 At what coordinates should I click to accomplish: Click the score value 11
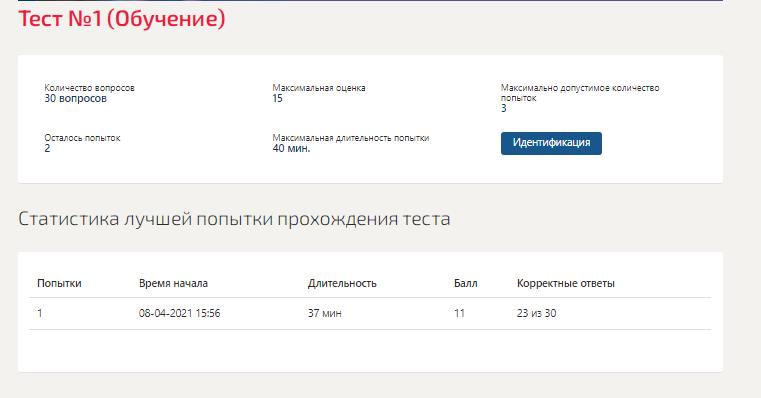point(459,314)
